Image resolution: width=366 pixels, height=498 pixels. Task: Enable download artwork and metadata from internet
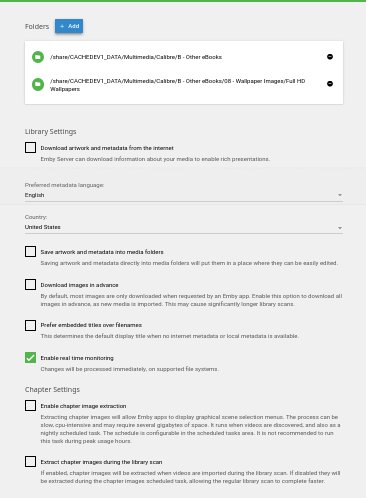pyautogui.click(x=30, y=148)
